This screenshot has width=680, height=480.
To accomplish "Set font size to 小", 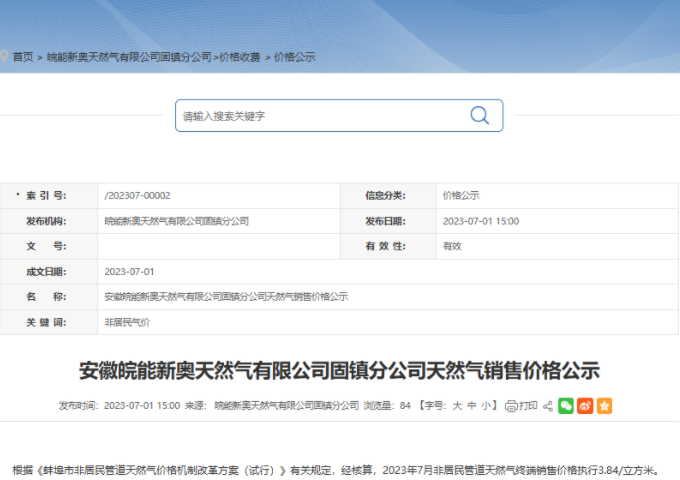I will click(486, 406).
